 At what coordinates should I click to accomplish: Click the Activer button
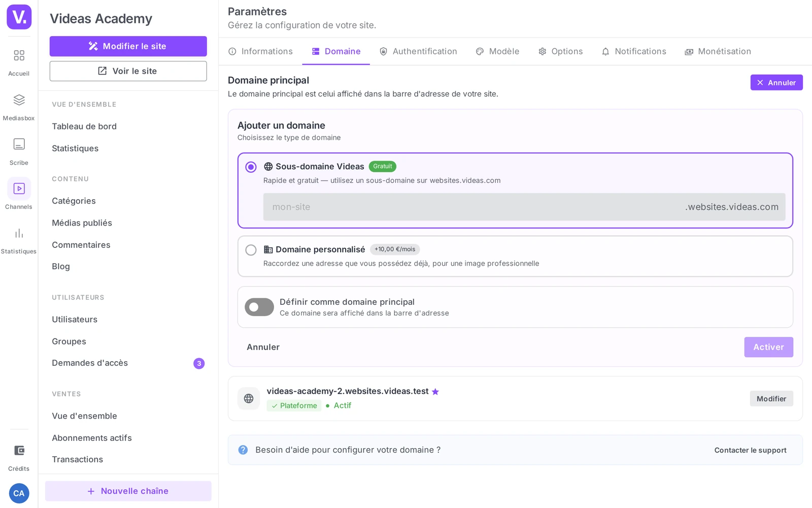pos(768,347)
